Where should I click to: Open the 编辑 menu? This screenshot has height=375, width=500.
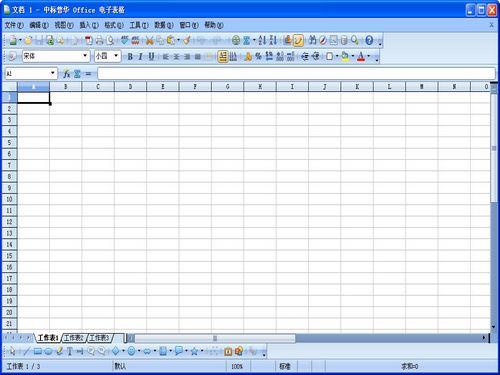pyautogui.click(x=39, y=25)
